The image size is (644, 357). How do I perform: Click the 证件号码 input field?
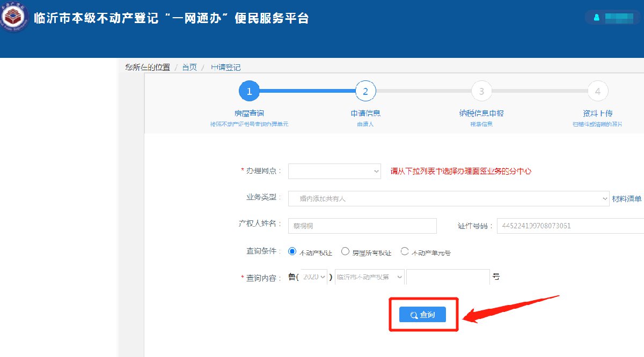pyautogui.click(x=570, y=226)
